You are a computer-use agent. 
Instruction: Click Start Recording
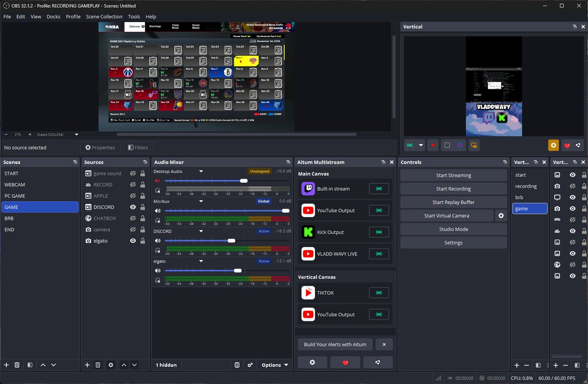[454, 189]
